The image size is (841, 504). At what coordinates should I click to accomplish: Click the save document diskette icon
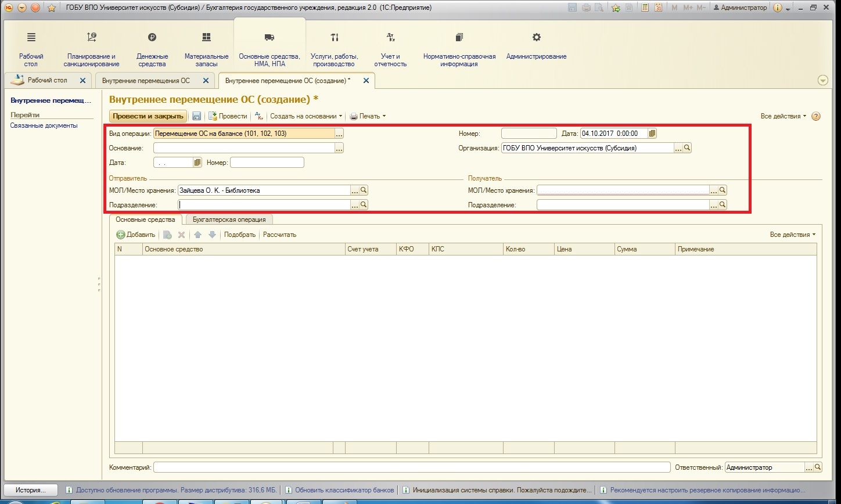point(196,116)
